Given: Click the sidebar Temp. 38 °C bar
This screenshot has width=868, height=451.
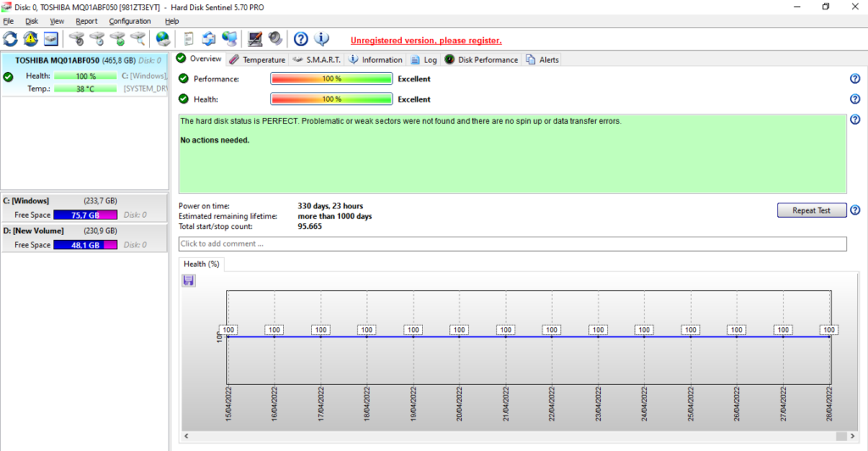Looking at the screenshot, I should [x=86, y=88].
